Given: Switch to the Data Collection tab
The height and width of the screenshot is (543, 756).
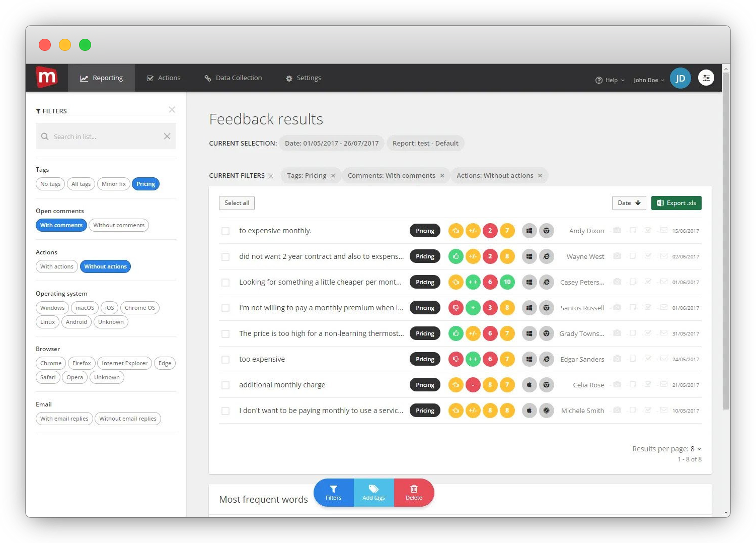Looking at the screenshot, I should (x=233, y=78).
